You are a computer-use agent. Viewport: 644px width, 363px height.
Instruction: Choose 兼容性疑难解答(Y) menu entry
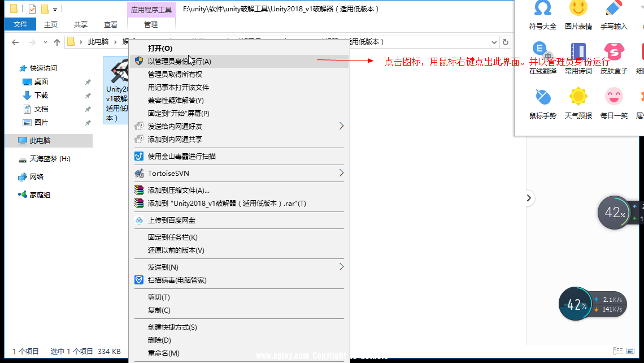tap(239, 100)
